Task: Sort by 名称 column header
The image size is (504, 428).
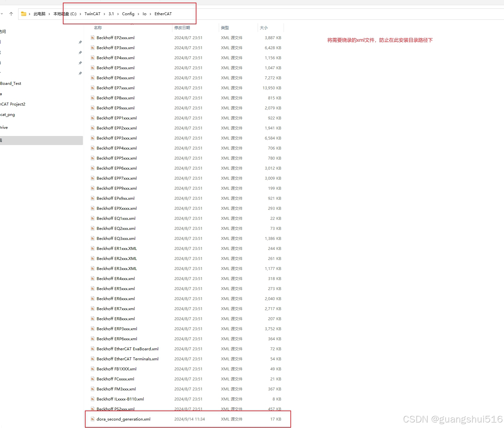Action: click(98, 28)
